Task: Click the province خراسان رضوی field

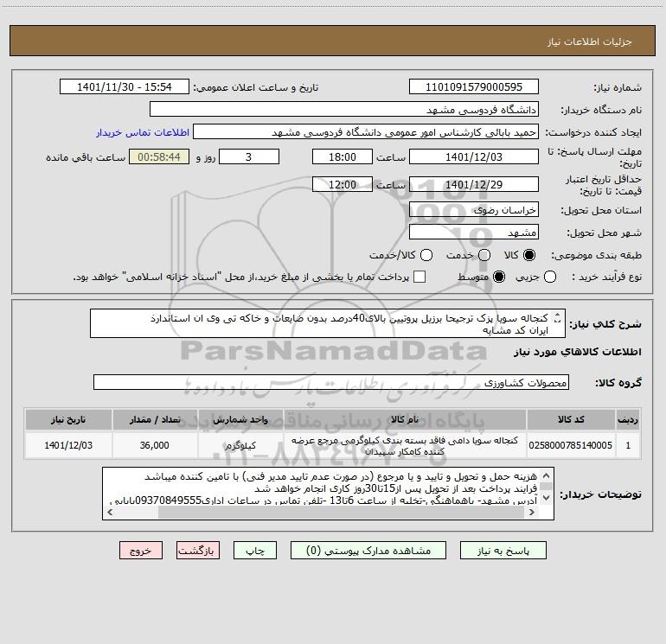Action: tap(474, 209)
